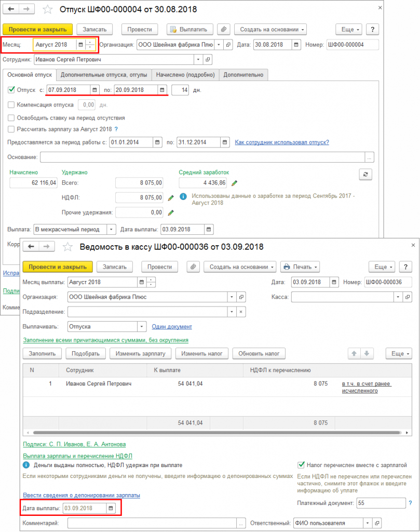Open Сотрудник Иванов card icon
Viewport: 420px width, 532px height.
208,59
